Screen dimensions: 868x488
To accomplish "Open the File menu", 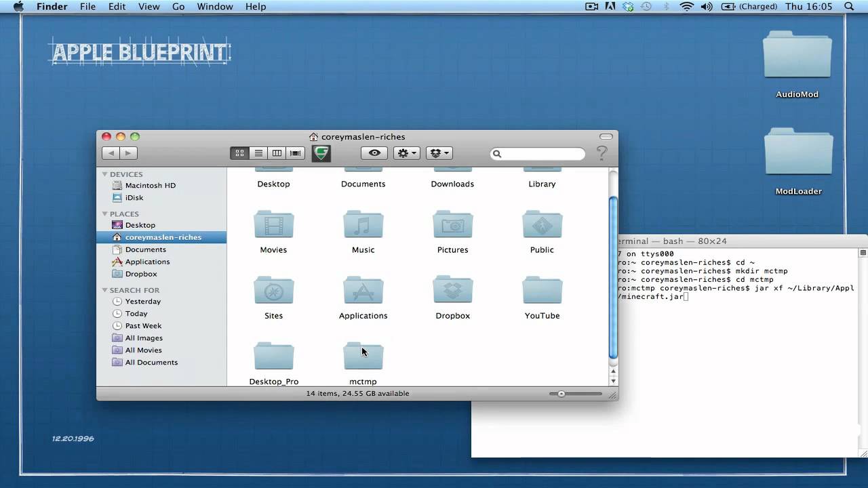I will point(88,7).
